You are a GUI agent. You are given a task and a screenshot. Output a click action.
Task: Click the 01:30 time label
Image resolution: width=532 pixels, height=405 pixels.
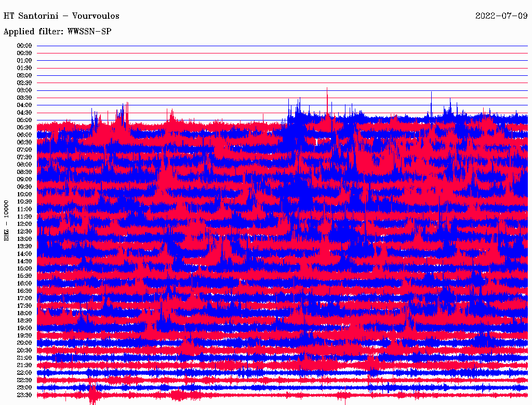click(24, 68)
